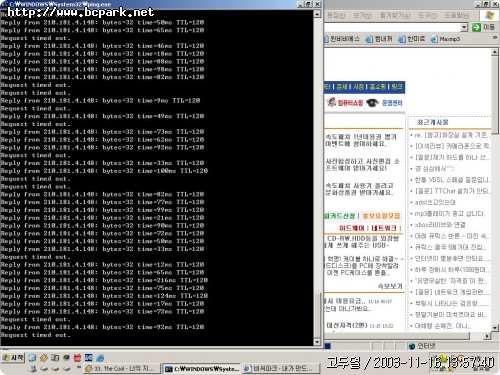
Task: Expand the links bar overflow chevron
Action: pos(495,38)
